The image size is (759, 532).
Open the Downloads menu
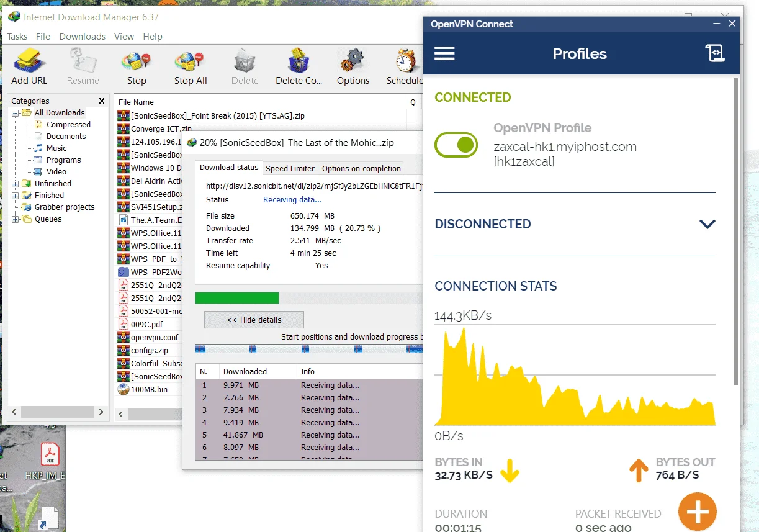click(83, 37)
